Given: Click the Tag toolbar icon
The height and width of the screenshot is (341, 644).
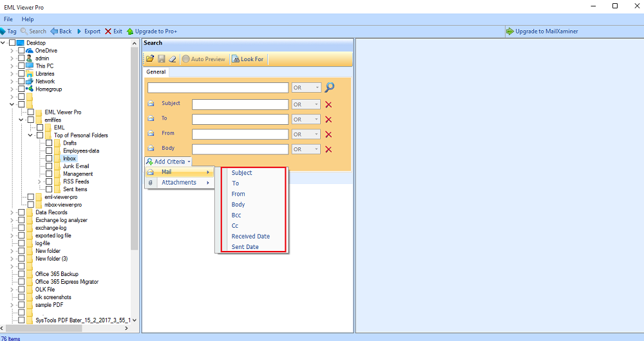Looking at the screenshot, I should tap(3, 31).
